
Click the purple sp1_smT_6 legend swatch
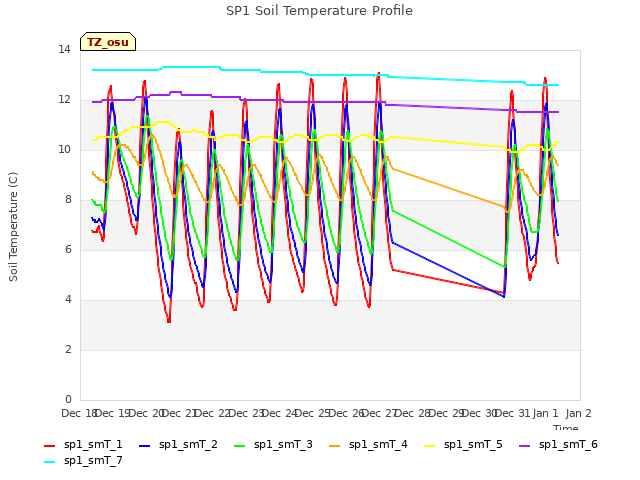coord(524,446)
